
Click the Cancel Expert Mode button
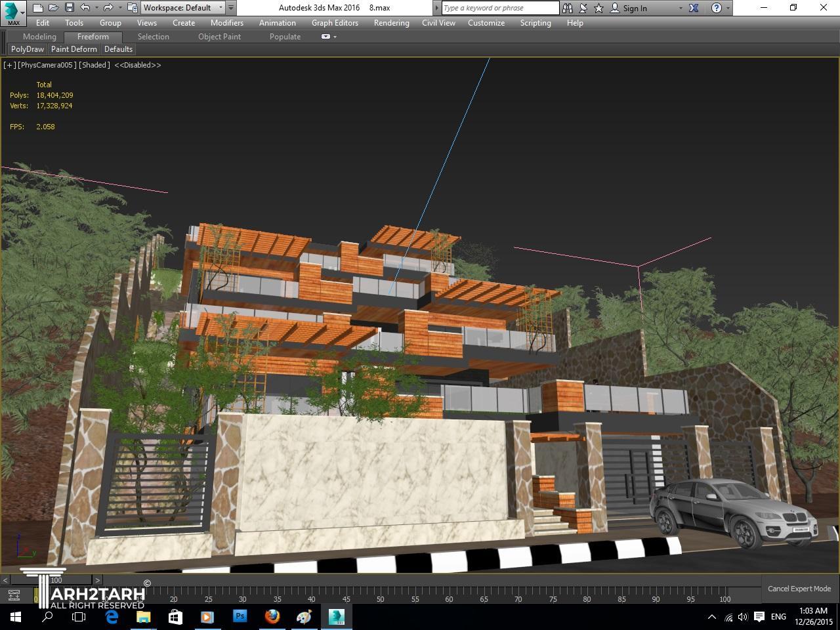point(799,589)
